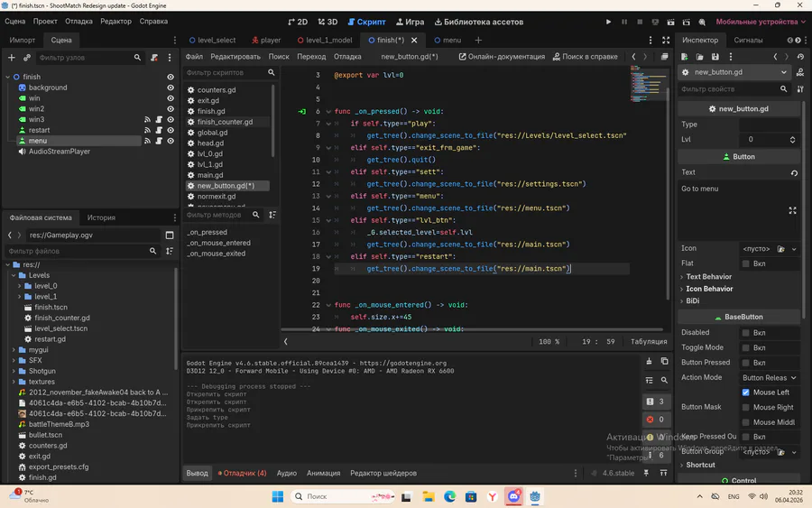Uncheck Mouse Left button mask
The image size is (812, 508).
click(746, 393)
